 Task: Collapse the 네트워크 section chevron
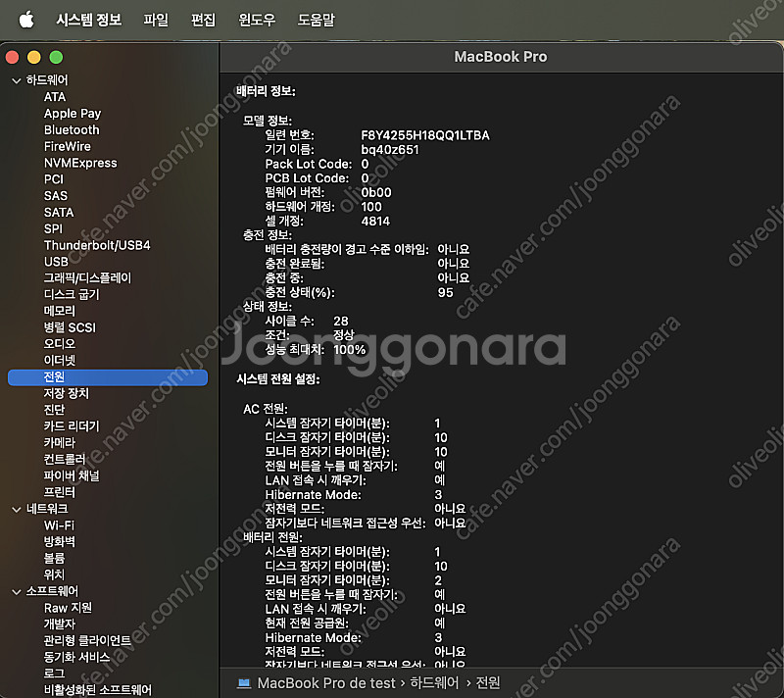[x=17, y=510]
